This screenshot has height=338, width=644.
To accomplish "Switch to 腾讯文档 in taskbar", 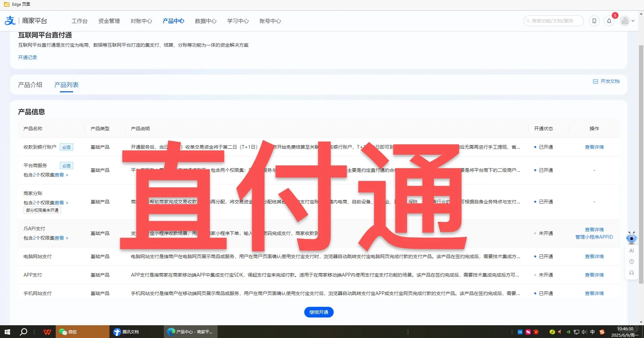I will pyautogui.click(x=136, y=332).
